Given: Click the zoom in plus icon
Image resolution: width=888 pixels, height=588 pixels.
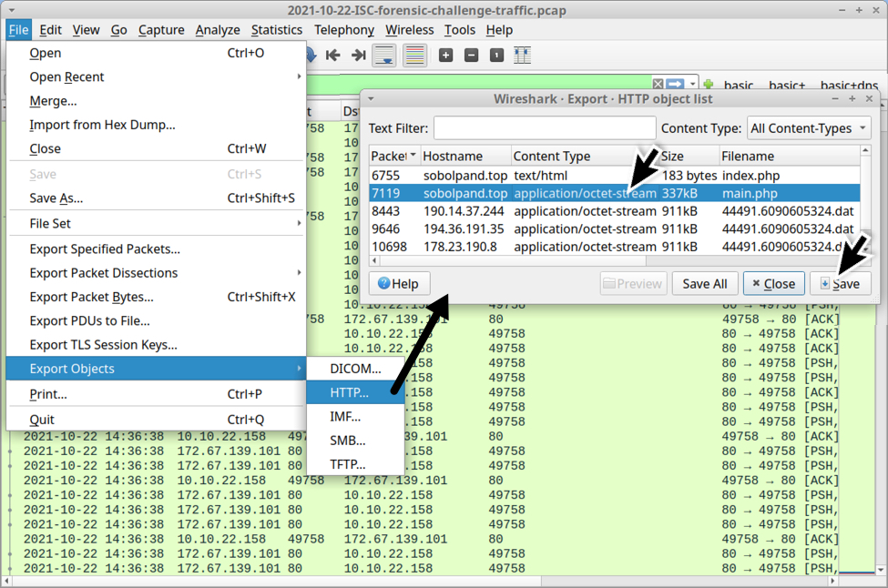Looking at the screenshot, I should [445, 56].
